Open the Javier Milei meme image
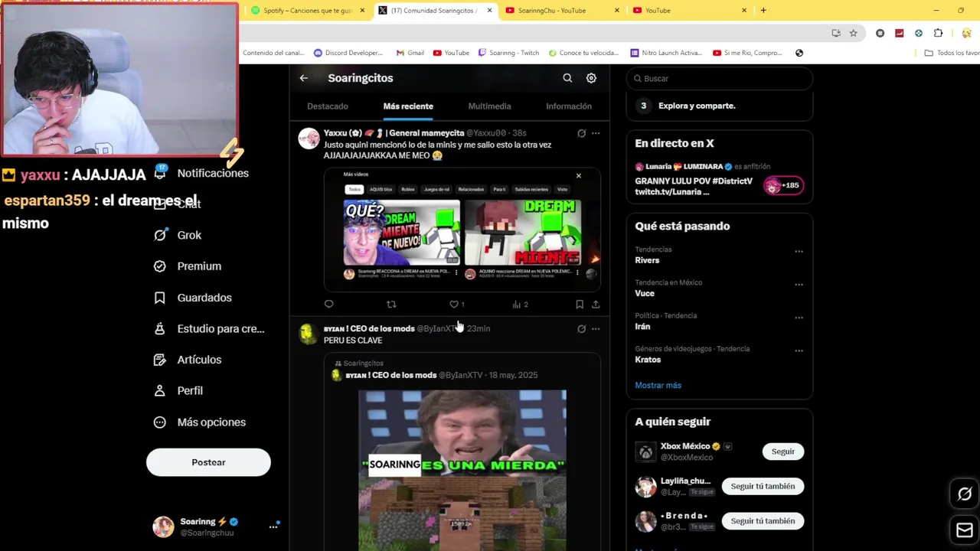 (x=462, y=471)
